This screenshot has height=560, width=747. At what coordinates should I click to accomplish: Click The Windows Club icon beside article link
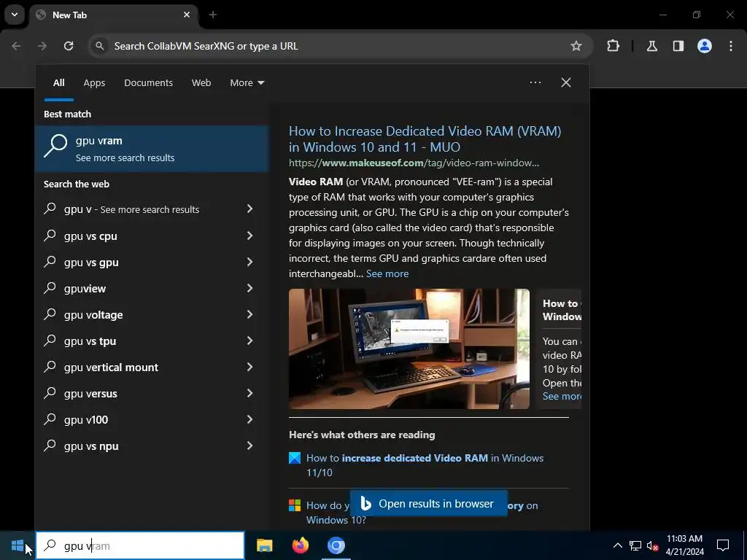(x=295, y=458)
